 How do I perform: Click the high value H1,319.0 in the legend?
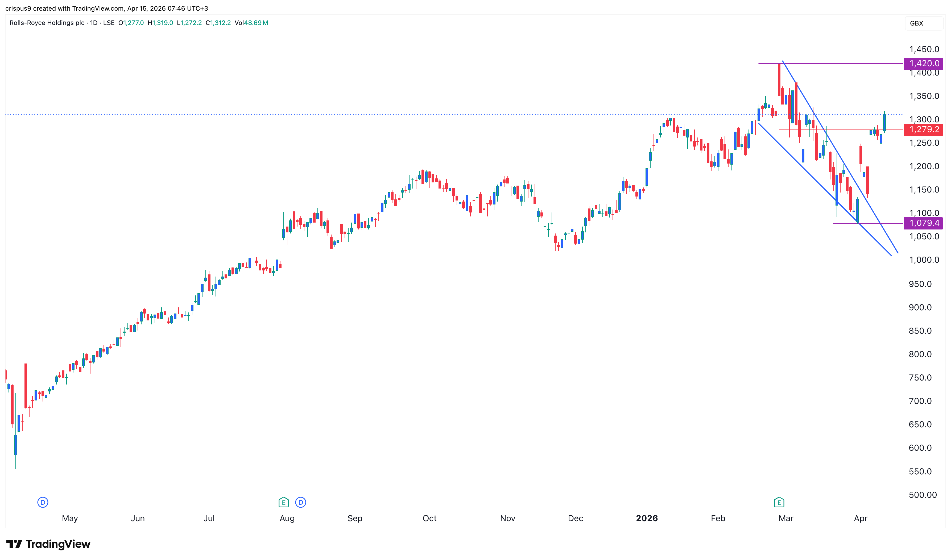160,23
